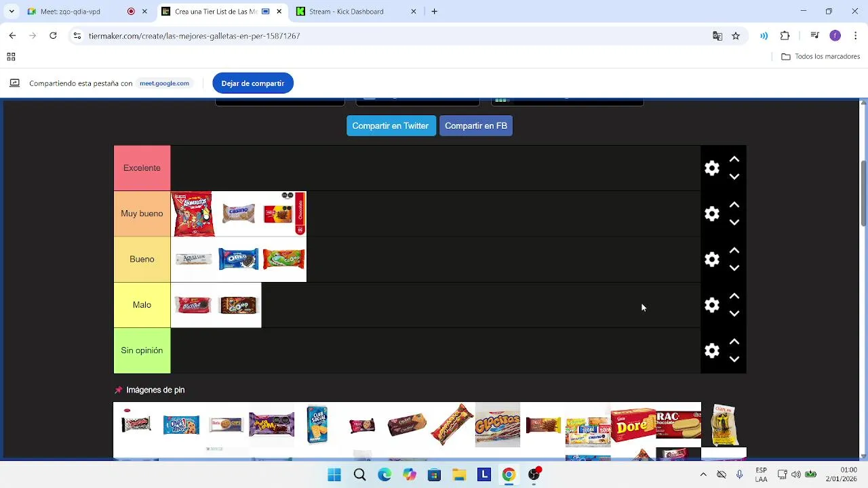868x488 pixels.
Task: Pick the Oreo cookie in Bueno row
Action: click(239, 260)
